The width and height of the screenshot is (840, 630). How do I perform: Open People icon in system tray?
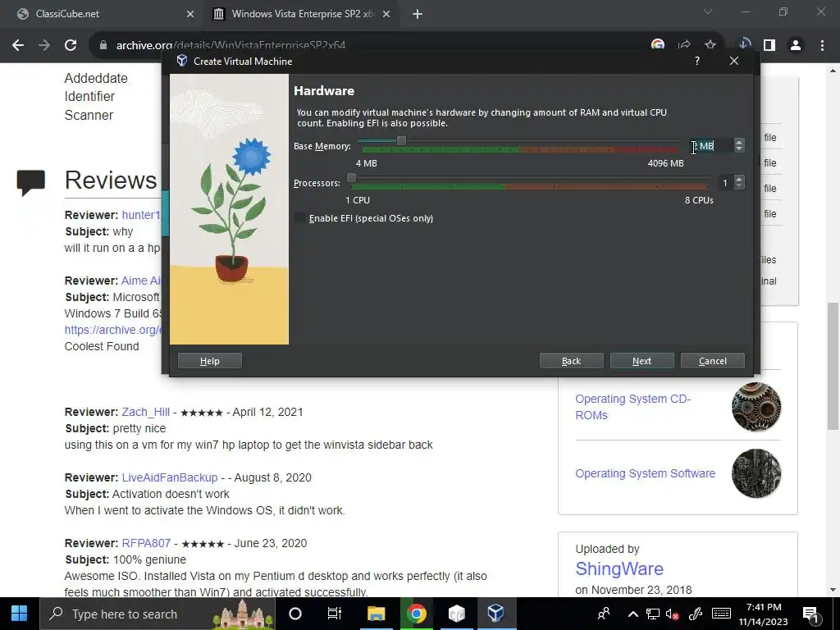coord(604,614)
